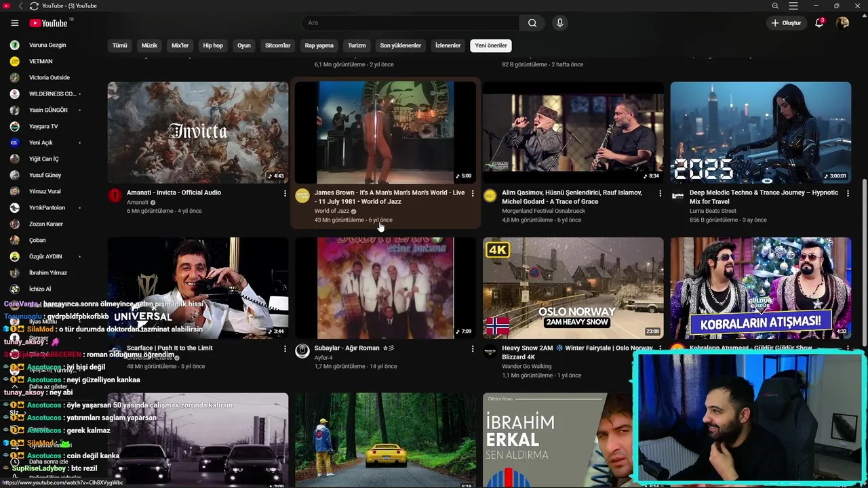Open options for Amanati - Invicta video

pos(285,193)
